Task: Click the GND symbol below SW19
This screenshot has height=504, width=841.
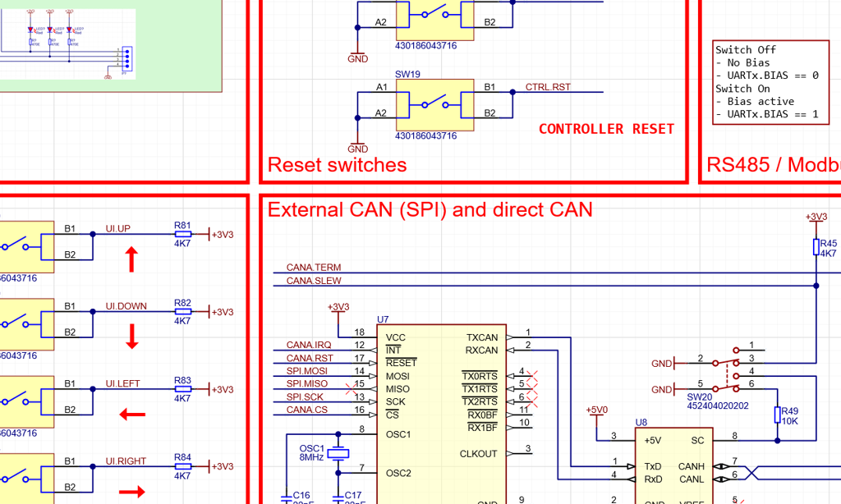Action: (x=357, y=145)
